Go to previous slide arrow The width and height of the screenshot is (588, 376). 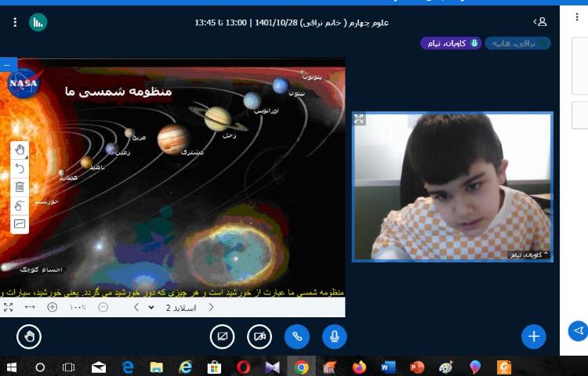136,308
